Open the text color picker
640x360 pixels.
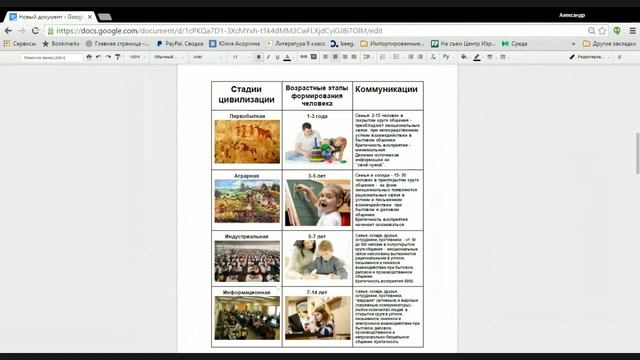(287, 57)
